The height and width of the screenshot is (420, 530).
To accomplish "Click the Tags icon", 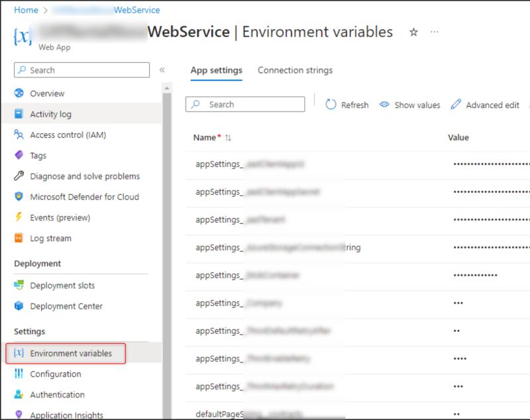I will (19, 155).
